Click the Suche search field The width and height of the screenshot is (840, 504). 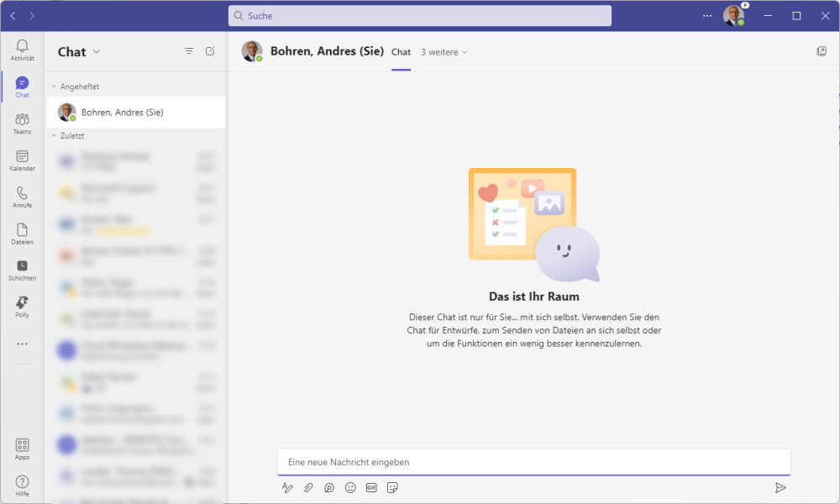[x=420, y=15]
